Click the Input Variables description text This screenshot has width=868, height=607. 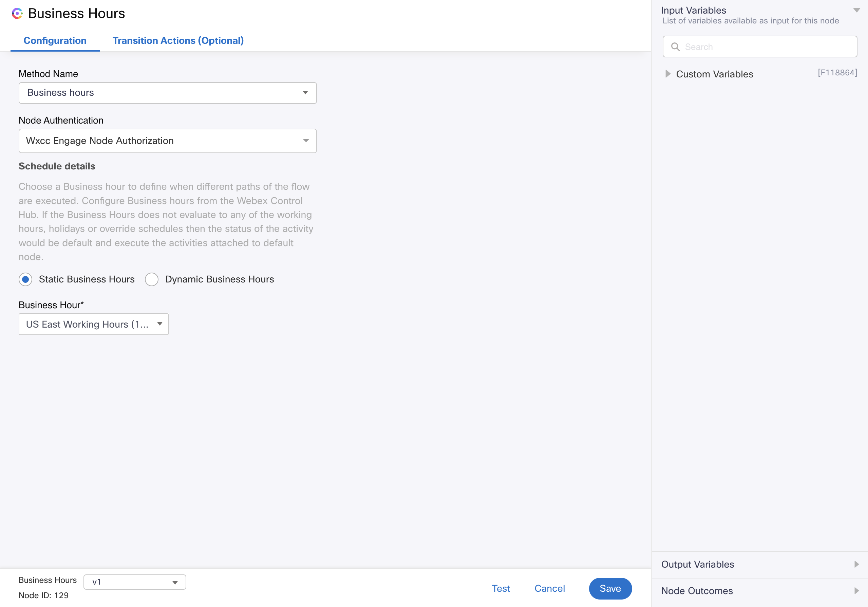click(x=751, y=21)
